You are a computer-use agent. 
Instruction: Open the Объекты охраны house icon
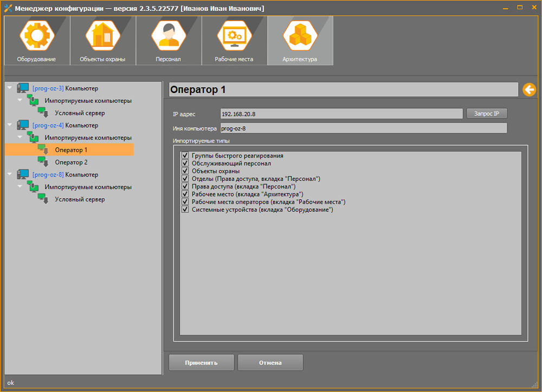point(102,36)
